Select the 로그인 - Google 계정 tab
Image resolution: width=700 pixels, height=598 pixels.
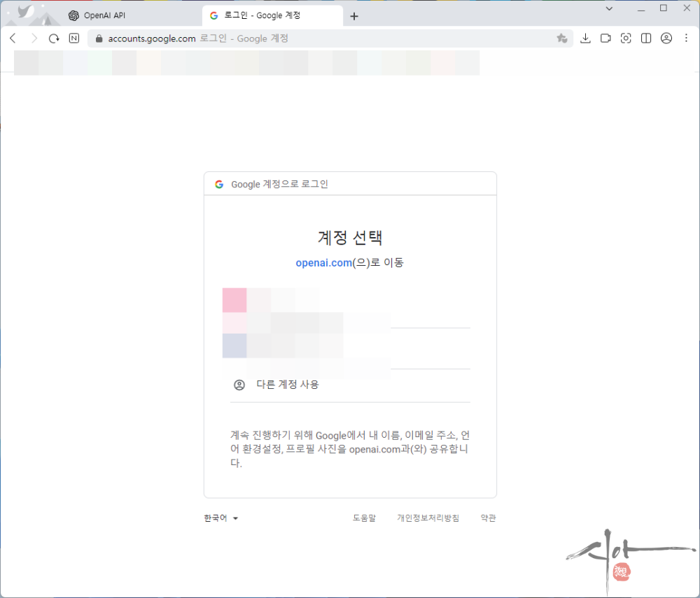(272, 15)
